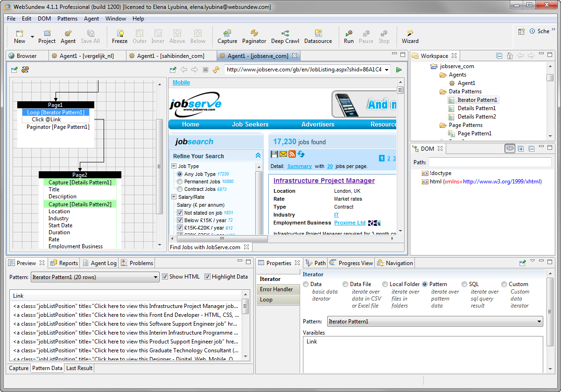
Task: Click the DOM highlight element toggle icon
Action: click(510, 148)
